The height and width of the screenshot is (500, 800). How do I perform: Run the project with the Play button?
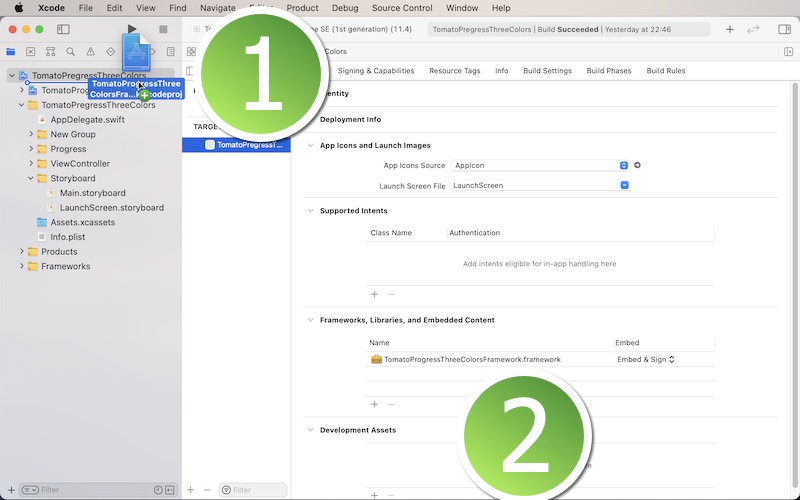(x=132, y=29)
